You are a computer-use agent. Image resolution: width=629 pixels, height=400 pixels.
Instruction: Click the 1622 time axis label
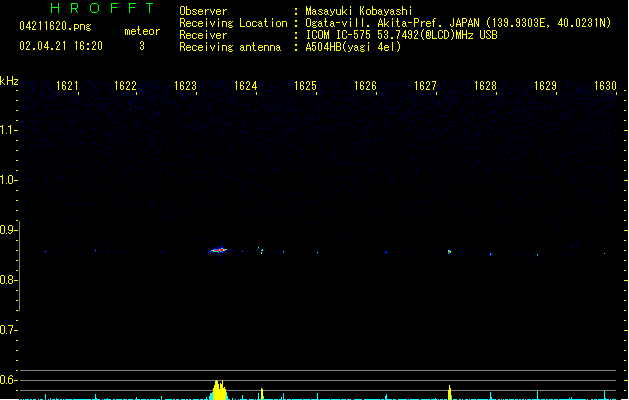[x=126, y=86]
